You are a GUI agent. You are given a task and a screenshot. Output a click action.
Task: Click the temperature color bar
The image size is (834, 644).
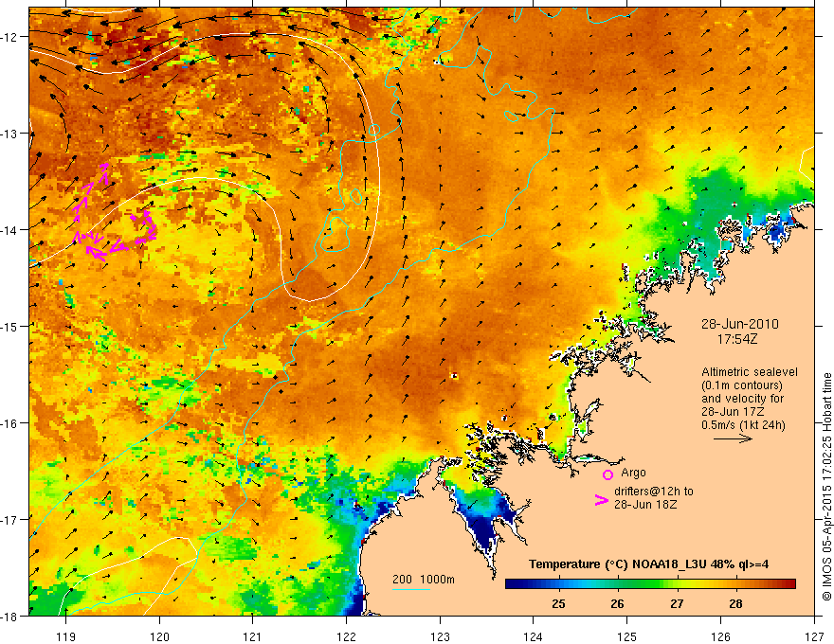tap(650, 584)
